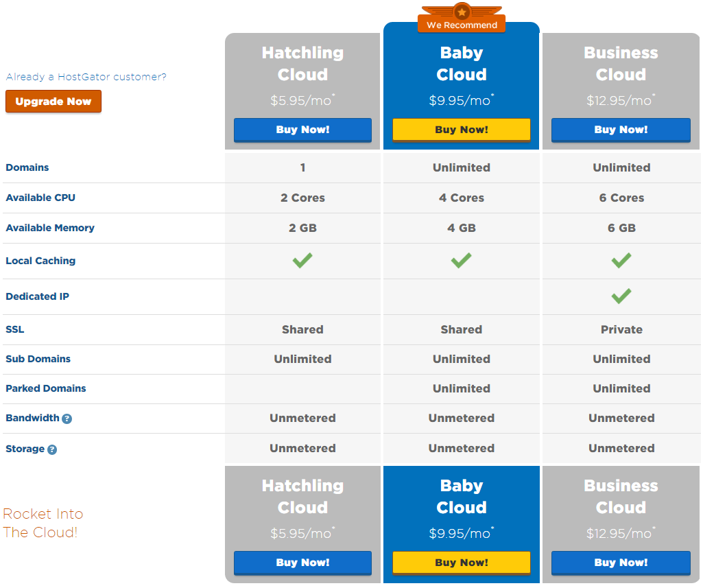Click the '2 Cores' CPU value
The height and width of the screenshot is (588, 703).
pos(302,198)
